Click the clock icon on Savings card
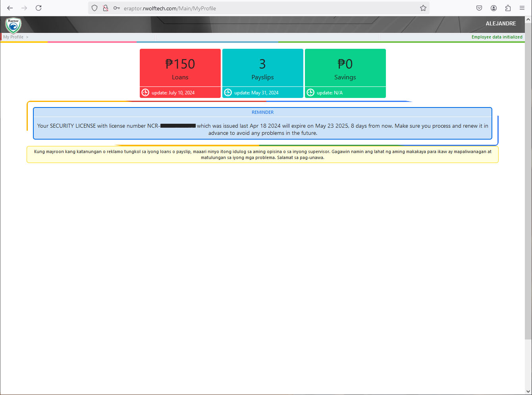 310,92
